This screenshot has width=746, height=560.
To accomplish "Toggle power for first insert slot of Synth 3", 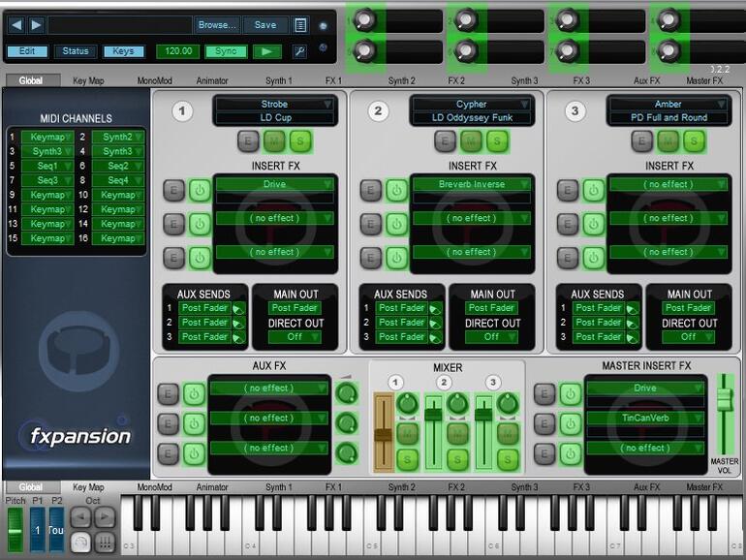I will pos(594,190).
